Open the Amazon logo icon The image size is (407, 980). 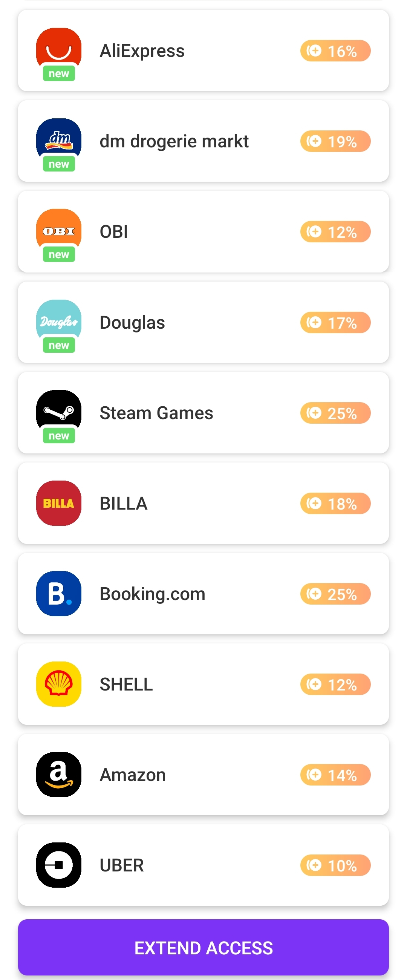[x=58, y=775]
